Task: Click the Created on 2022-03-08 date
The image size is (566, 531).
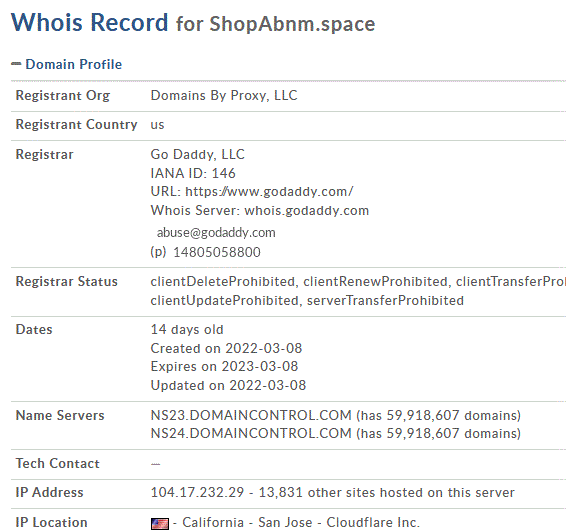Action: [x=226, y=348]
